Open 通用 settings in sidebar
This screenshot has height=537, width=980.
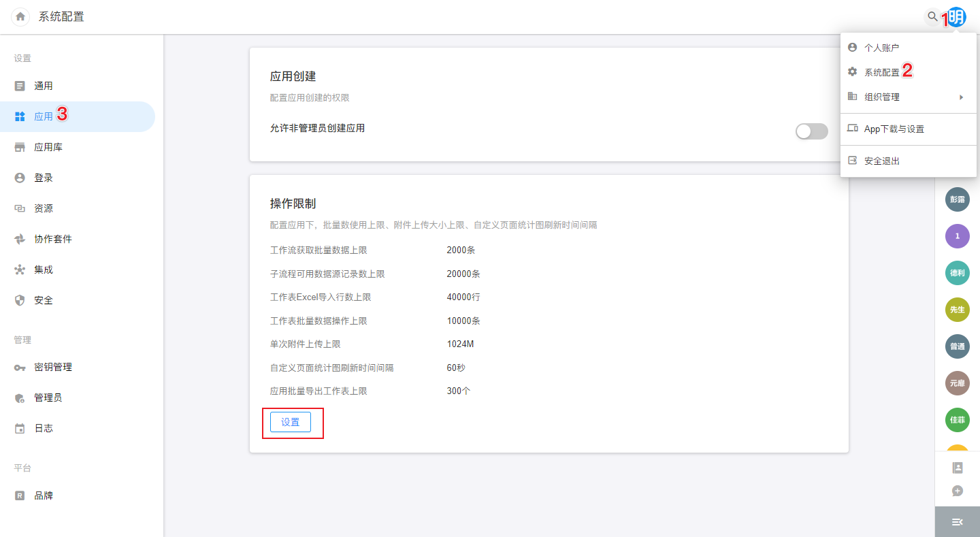44,86
